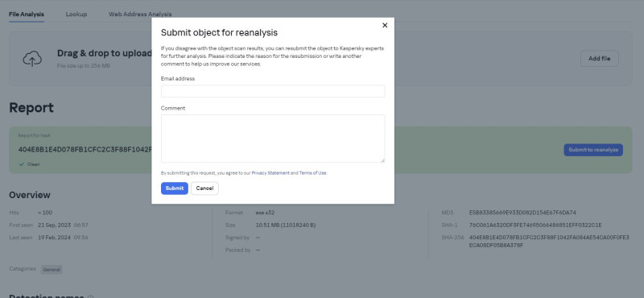This screenshot has height=298, width=644.
Task: Click the file size 10.51 MB value
Action: [286, 226]
